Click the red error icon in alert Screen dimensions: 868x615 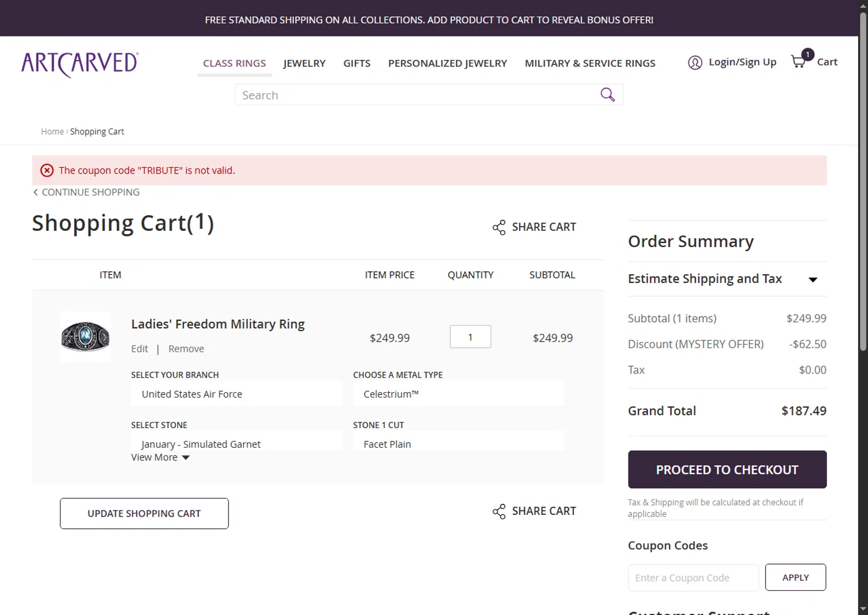coord(47,170)
